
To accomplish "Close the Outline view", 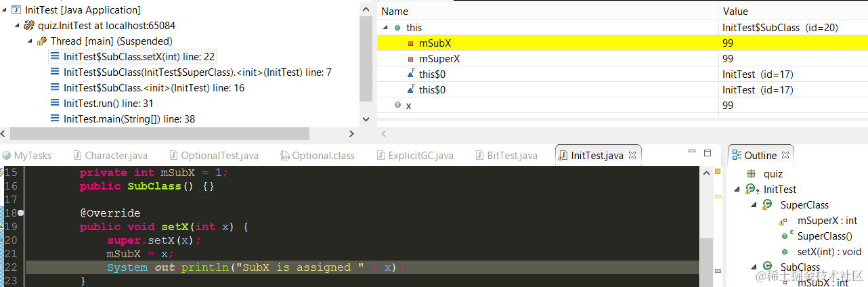I will coord(786,155).
